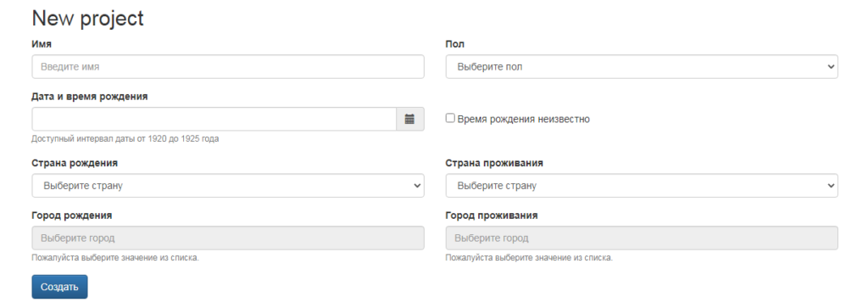868x308 pixels.
Task: Click the 'Страна проживания' label
Action: click(x=494, y=164)
